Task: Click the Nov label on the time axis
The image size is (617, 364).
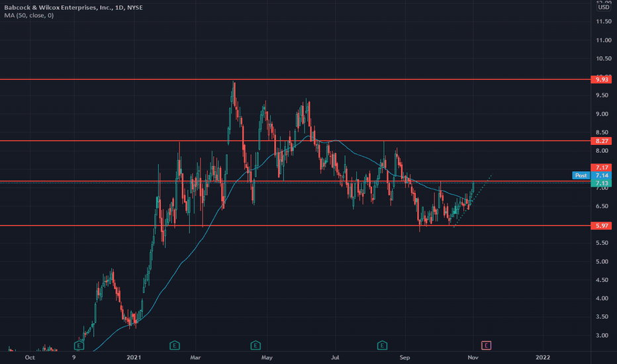Action: [x=473, y=357]
